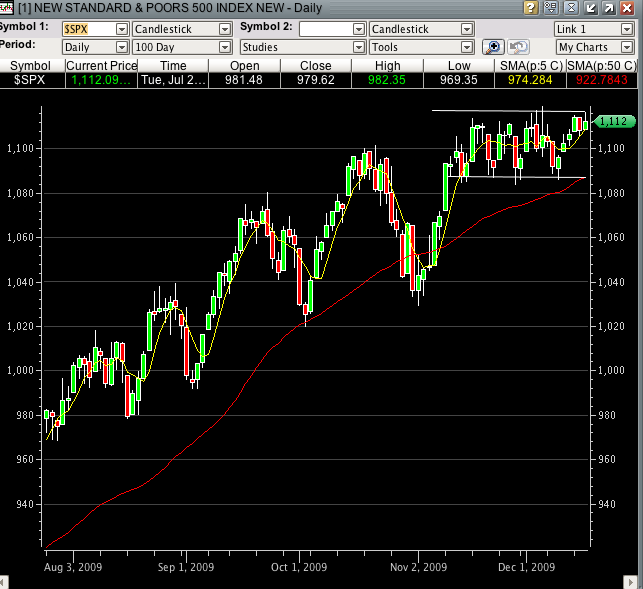Expand the Symbol 2 Candlestick chart type dropdown

pyautogui.click(x=421, y=29)
